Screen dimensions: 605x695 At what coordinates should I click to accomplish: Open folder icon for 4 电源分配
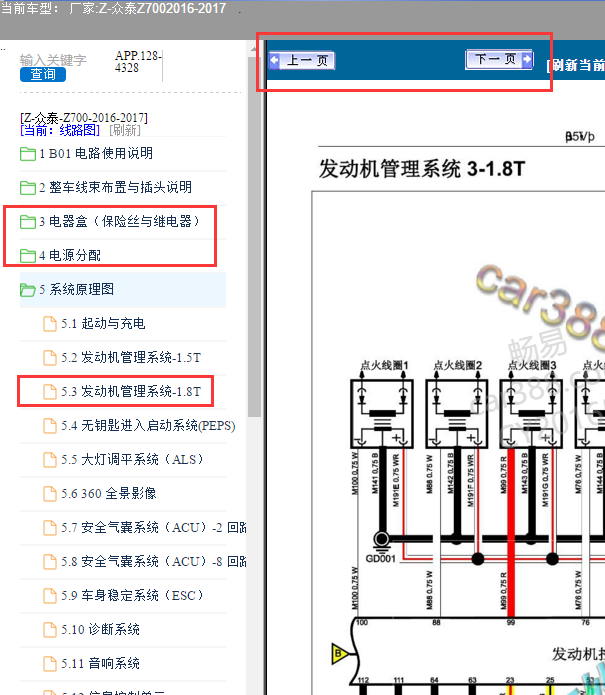pos(28,256)
